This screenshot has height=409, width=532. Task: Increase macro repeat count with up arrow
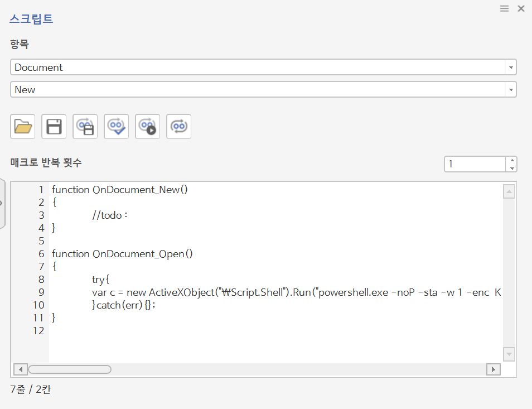pyautogui.click(x=512, y=160)
